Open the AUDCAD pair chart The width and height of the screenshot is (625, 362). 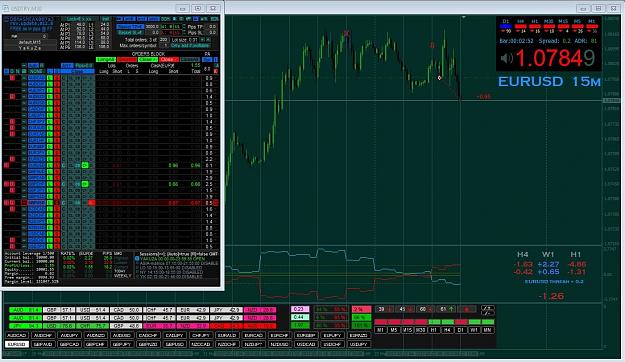pyautogui.click(x=17, y=335)
